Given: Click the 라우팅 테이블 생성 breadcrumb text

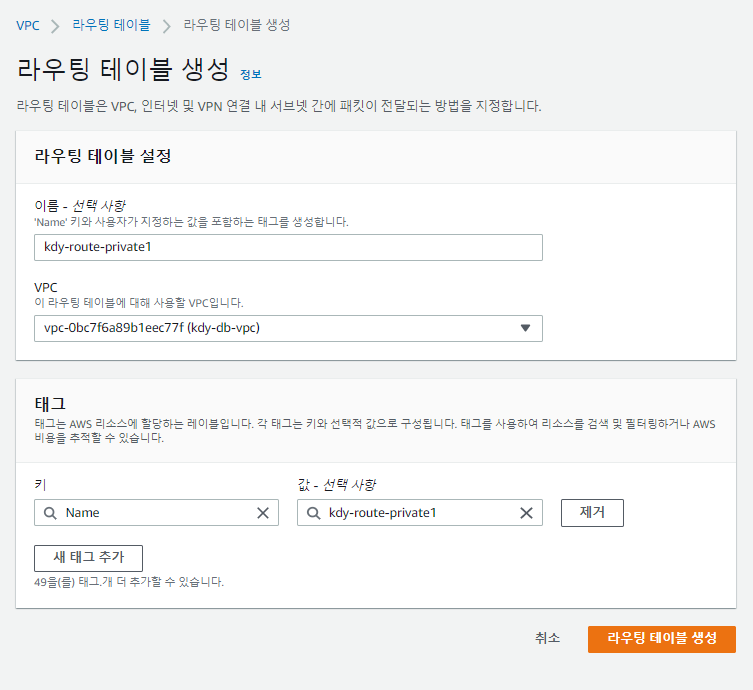Looking at the screenshot, I should [237, 25].
